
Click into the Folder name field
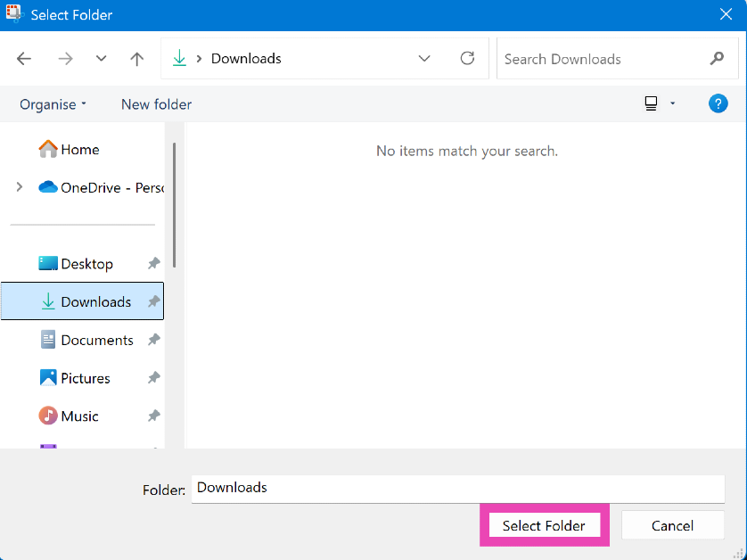pyautogui.click(x=457, y=488)
